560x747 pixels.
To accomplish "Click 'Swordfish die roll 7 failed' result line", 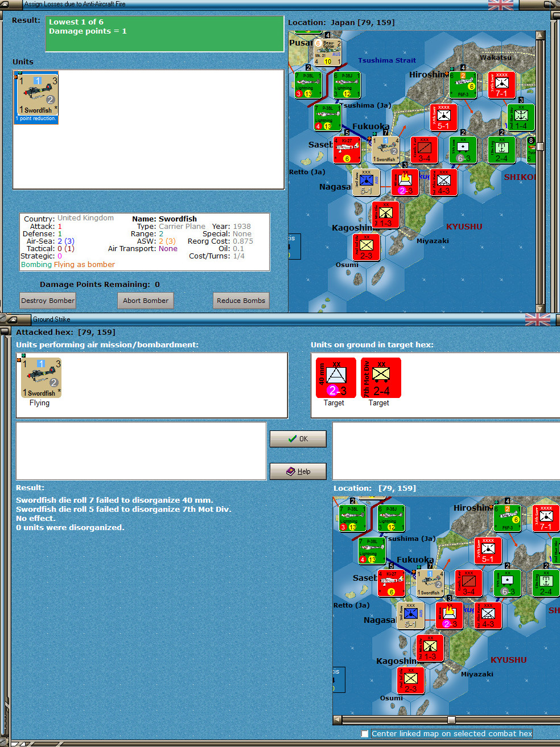I will pos(114,500).
